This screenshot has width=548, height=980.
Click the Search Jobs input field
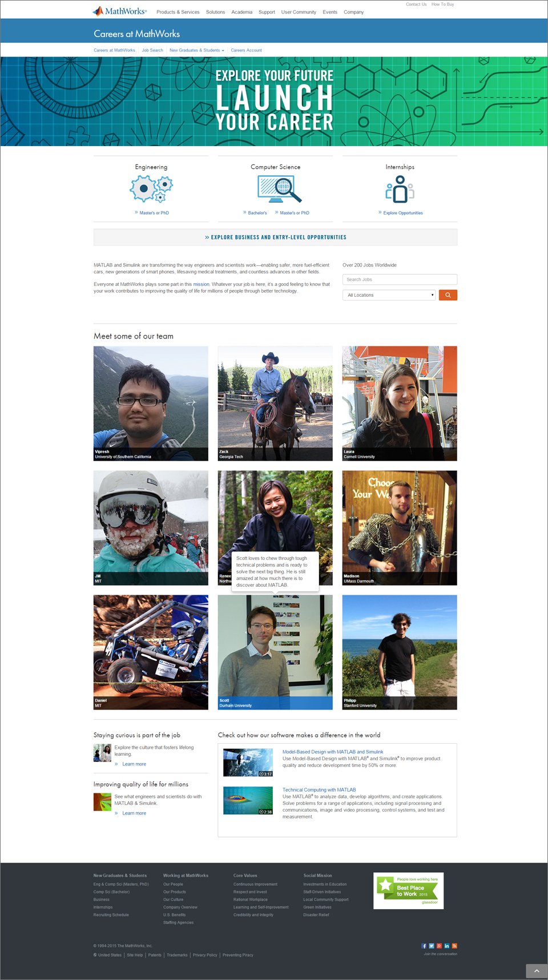[400, 280]
